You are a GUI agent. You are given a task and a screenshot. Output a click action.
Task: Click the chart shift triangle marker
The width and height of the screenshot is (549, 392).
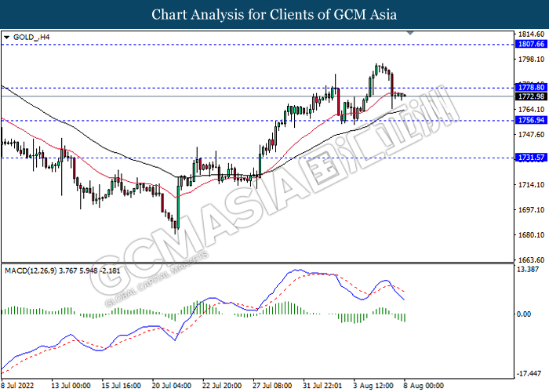[410, 33]
